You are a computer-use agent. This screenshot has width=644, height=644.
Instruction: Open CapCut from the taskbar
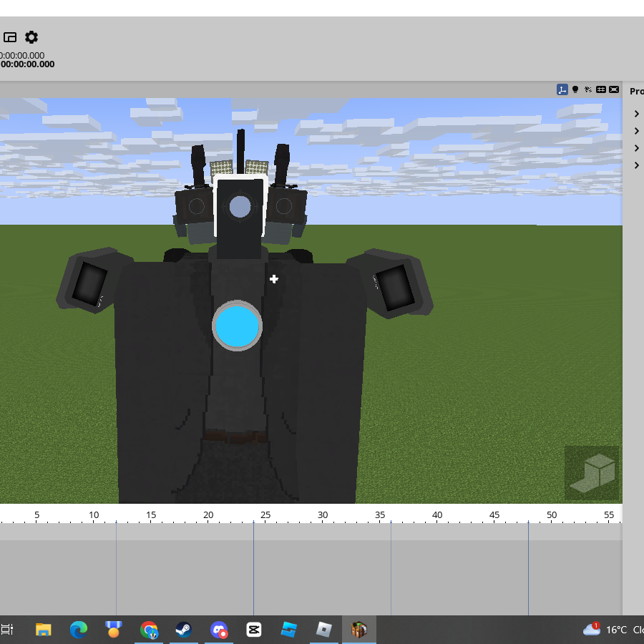point(254,630)
